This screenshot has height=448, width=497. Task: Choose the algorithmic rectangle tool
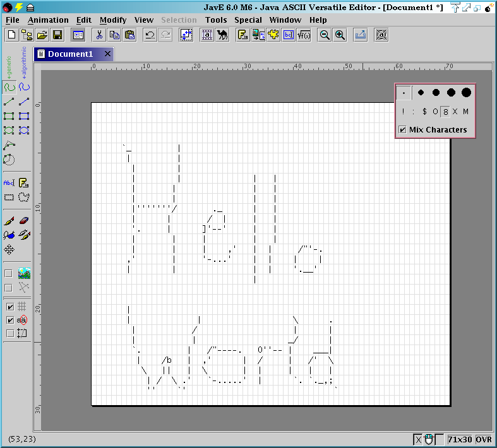[x=24, y=116]
